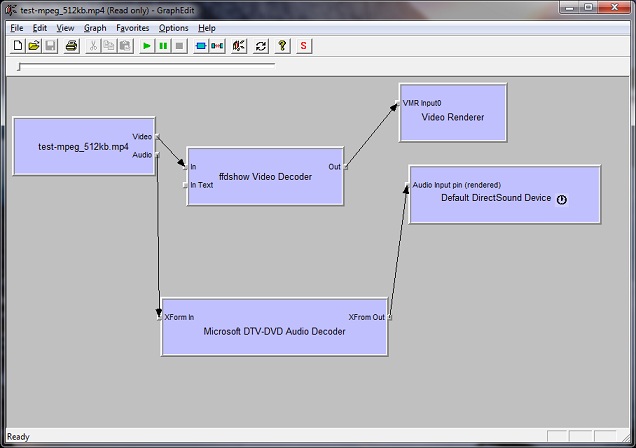Screen dimensions: 636x448
Task: Click the red S toolbar icon
Action: (304, 46)
